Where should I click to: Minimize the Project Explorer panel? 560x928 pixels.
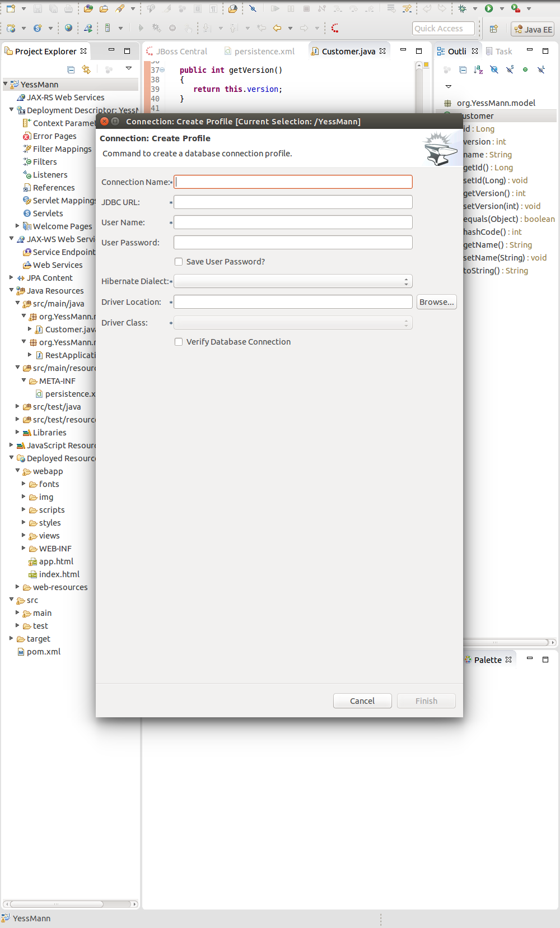coord(111,50)
